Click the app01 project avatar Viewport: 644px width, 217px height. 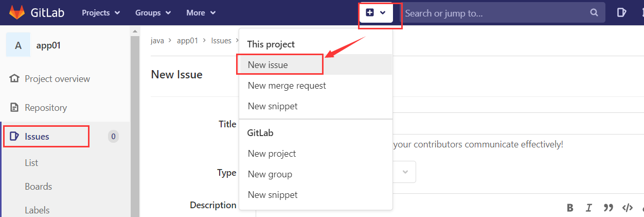(19, 45)
